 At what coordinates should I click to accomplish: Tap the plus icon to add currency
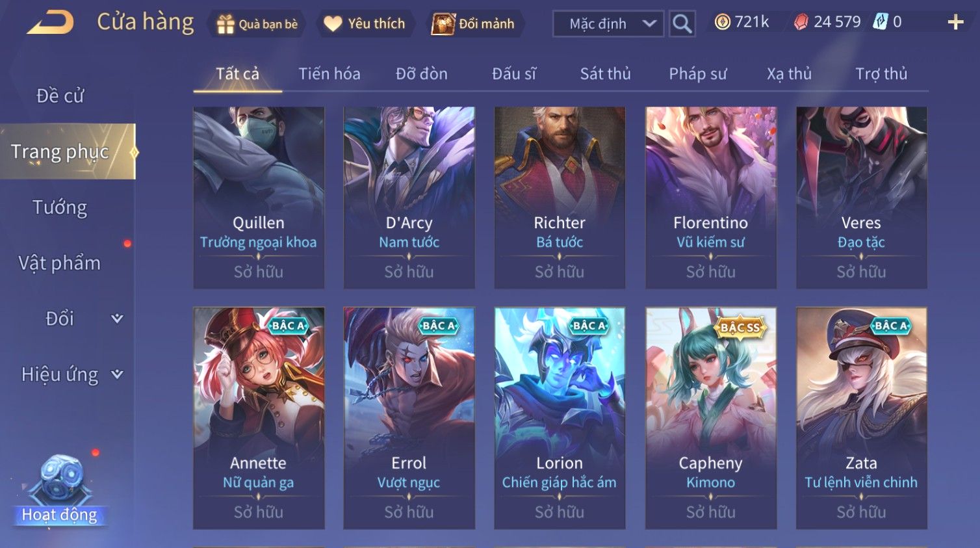(x=955, y=23)
